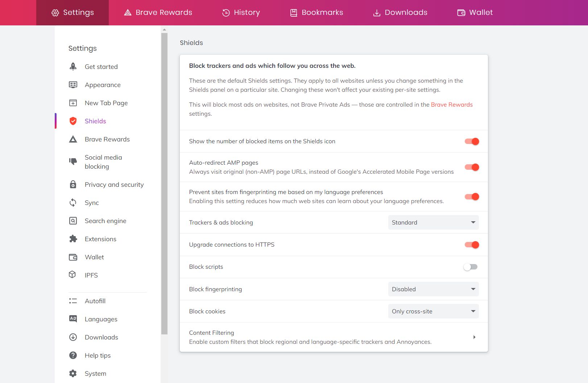The height and width of the screenshot is (383, 588).
Task: Expand Content Filtering with the arrow
Action: (x=474, y=337)
